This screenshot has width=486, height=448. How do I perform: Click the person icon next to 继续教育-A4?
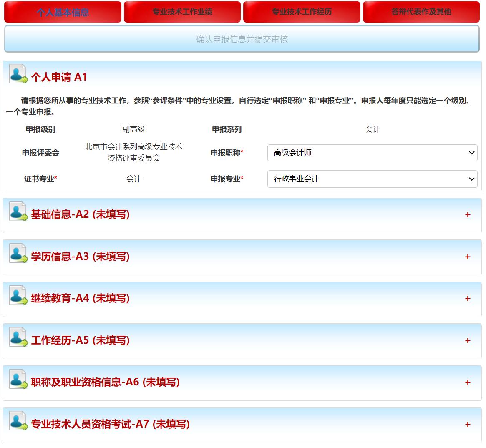pos(18,296)
